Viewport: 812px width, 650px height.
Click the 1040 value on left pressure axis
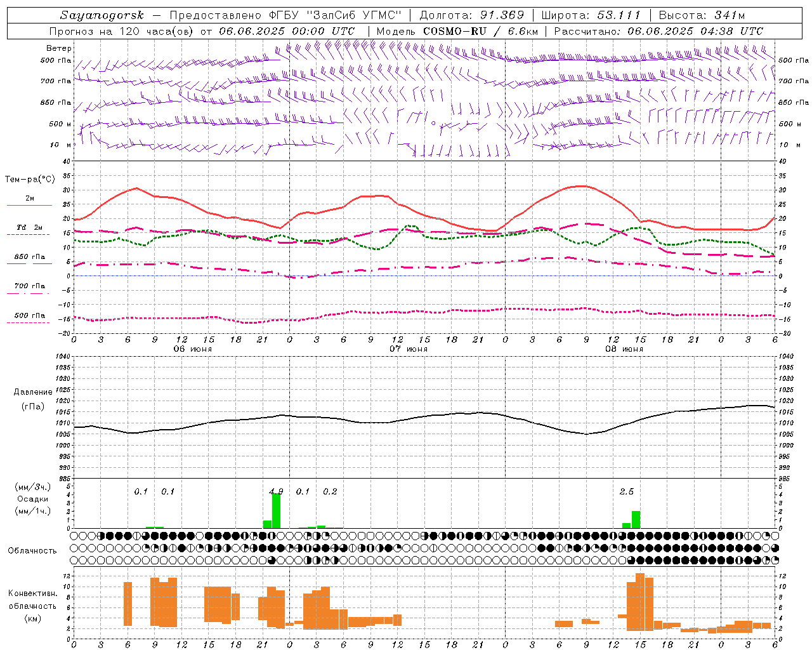[x=63, y=357]
